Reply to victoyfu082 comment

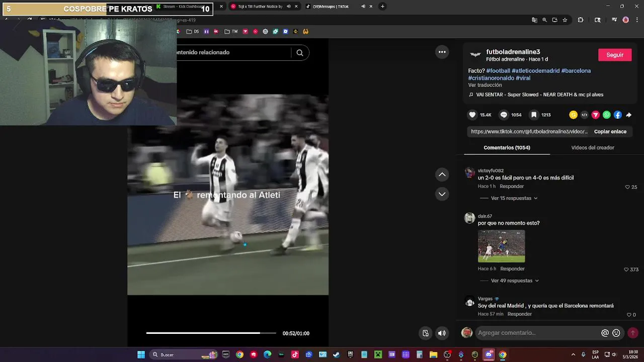(512, 187)
